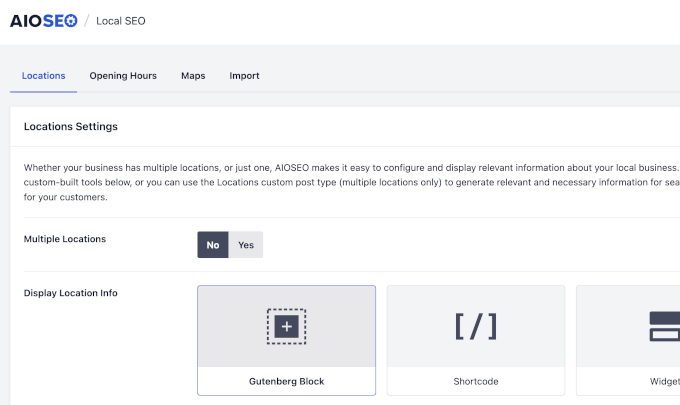Click the Local SEO breadcrumb text
This screenshot has height=405, width=680.
click(x=122, y=21)
